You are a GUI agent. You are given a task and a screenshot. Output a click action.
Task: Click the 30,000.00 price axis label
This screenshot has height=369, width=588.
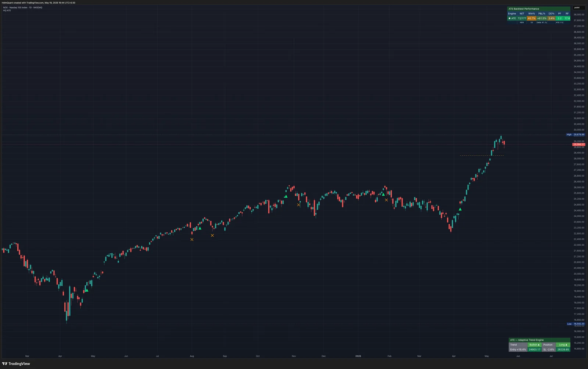579,130
